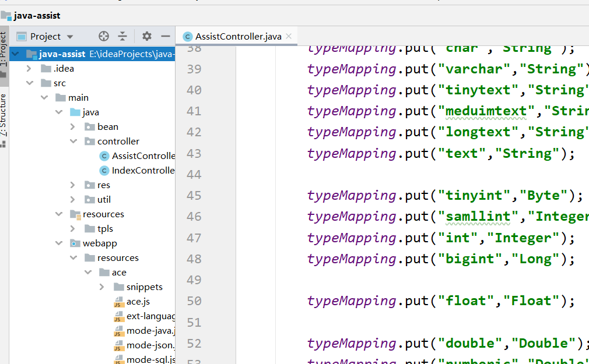Click java-assist in the navigation breadcrumb
This screenshot has height=364, width=589.
37,15
